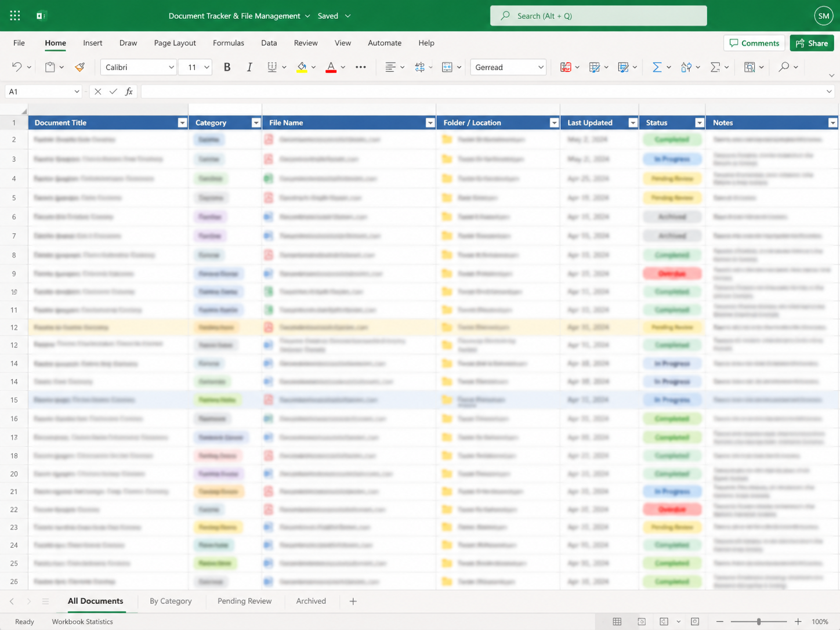
Task: Open the Notes column filter dropdown
Action: click(x=832, y=123)
